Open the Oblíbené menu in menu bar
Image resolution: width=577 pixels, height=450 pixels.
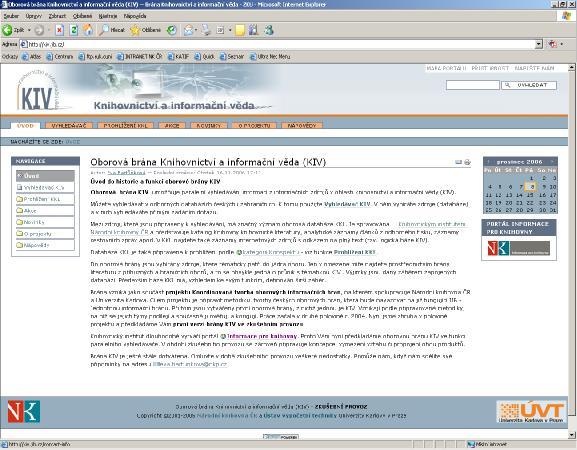(82, 16)
